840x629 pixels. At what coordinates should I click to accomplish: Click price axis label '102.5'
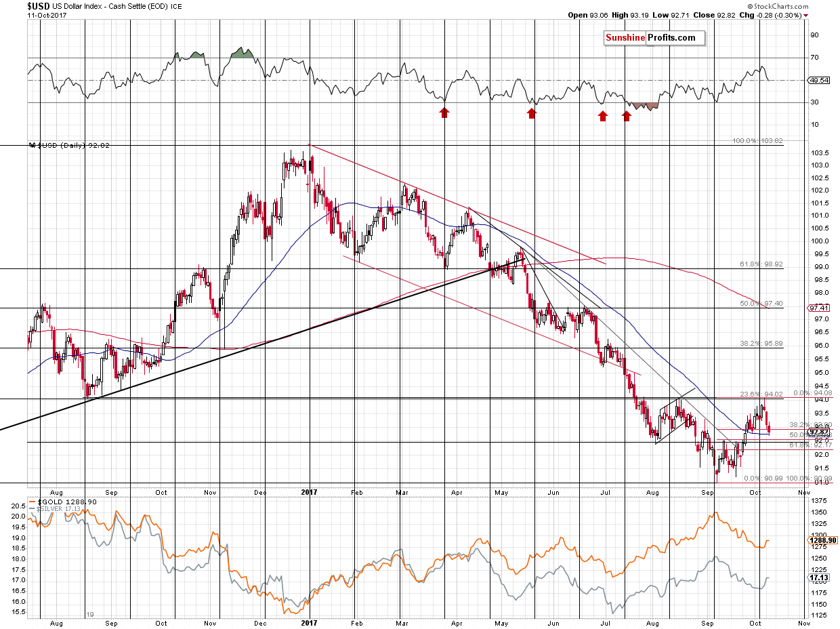pos(820,178)
